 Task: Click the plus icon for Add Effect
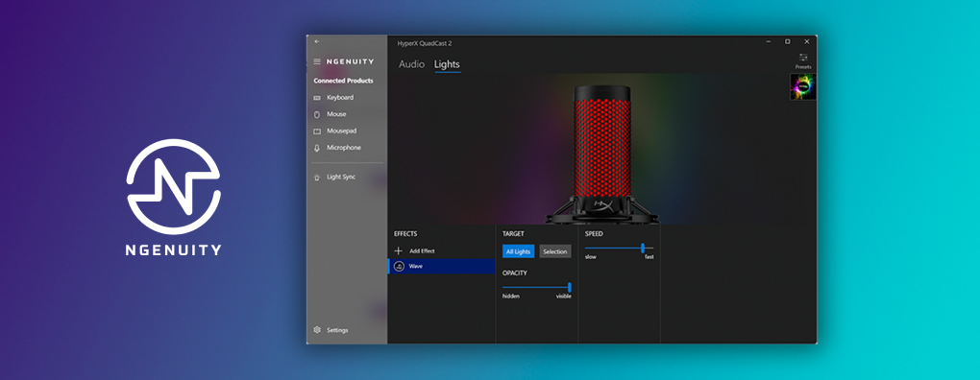coord(398,250)
